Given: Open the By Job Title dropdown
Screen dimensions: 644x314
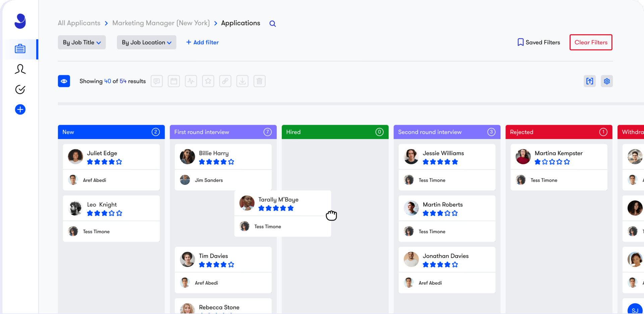Looking at the screenshot, I should click(82, 42).
